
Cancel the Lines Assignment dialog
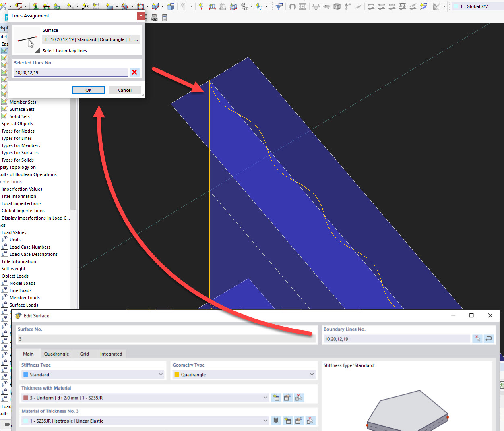(125, 90)
